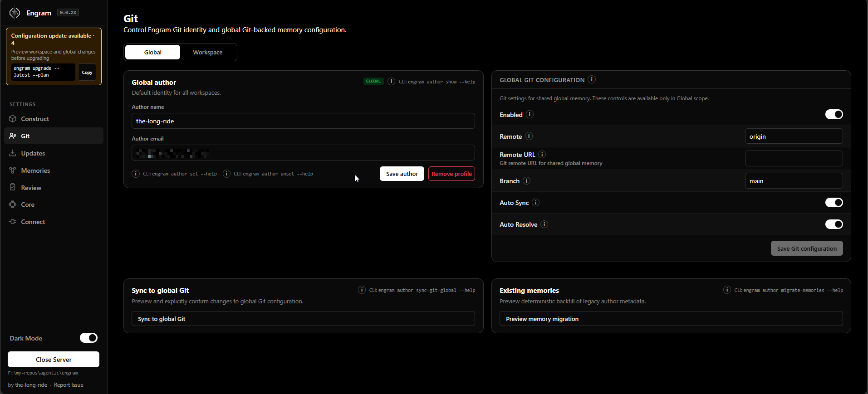Click info icon next to Auto Resolve label
The height and width of the screenshot is (394, 868).
tap(544, 224)
